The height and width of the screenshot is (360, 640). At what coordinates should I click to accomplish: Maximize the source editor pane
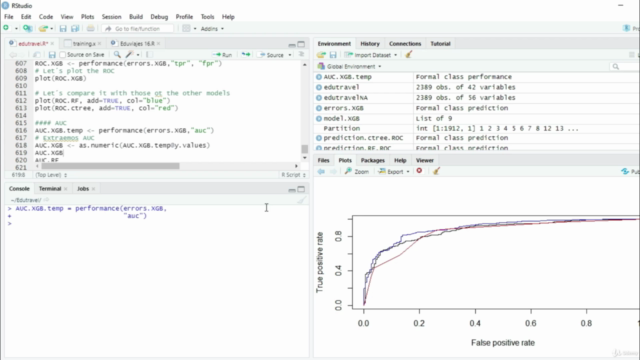pyautogui.click(x=301, y=44)
